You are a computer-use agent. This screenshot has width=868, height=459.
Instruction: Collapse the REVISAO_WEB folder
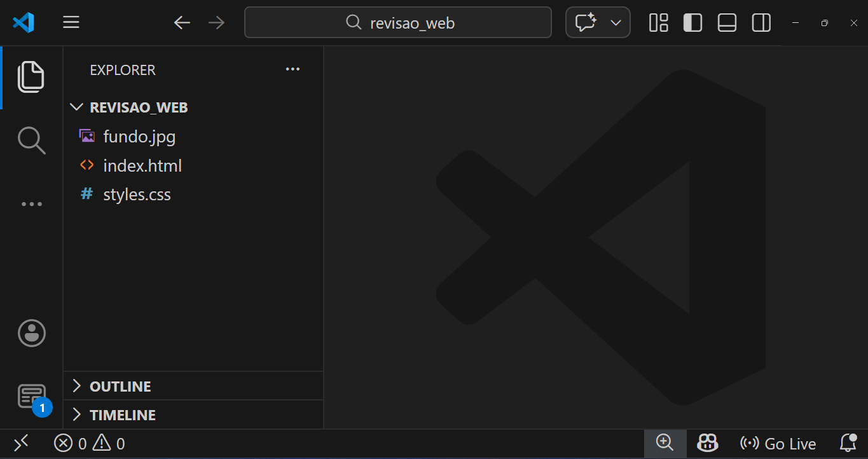pyautogui.click(x=76, y=107)
